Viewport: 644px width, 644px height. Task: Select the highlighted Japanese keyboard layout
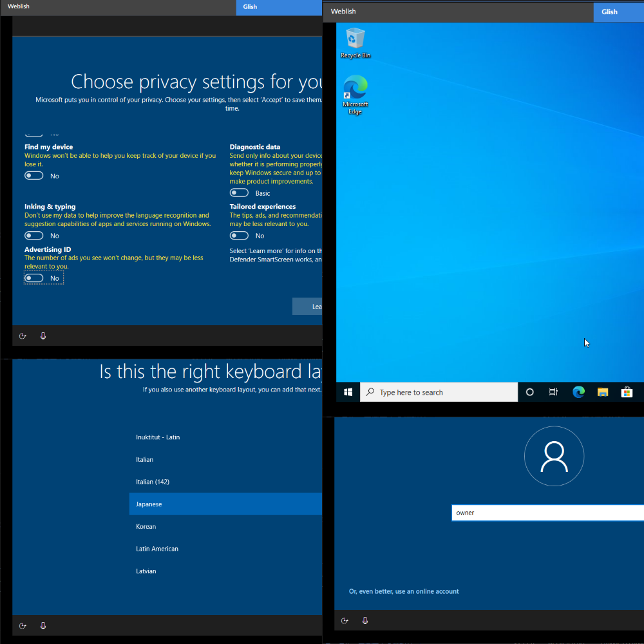click(225, 504)
